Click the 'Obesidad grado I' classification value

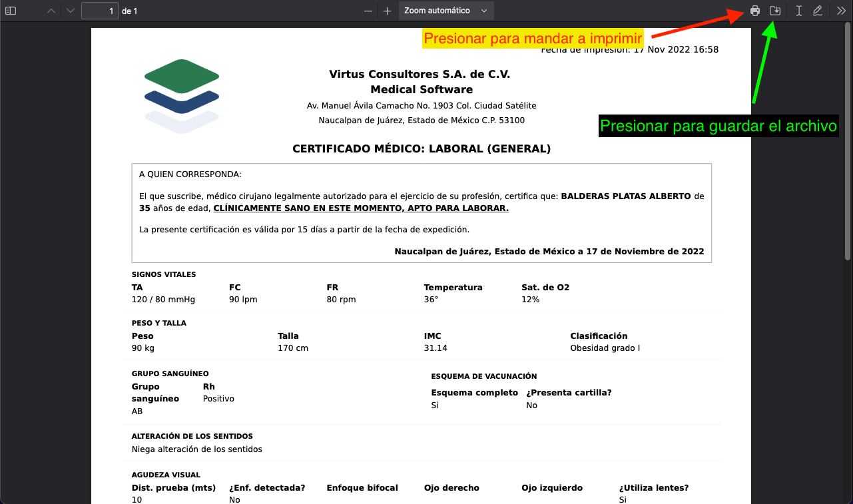[605, 348]
